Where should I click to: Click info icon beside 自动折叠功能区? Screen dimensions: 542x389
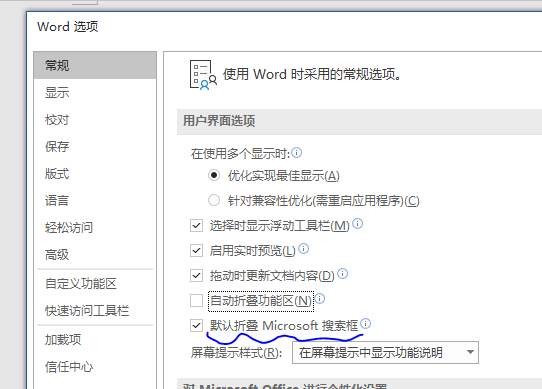[320, 298]
